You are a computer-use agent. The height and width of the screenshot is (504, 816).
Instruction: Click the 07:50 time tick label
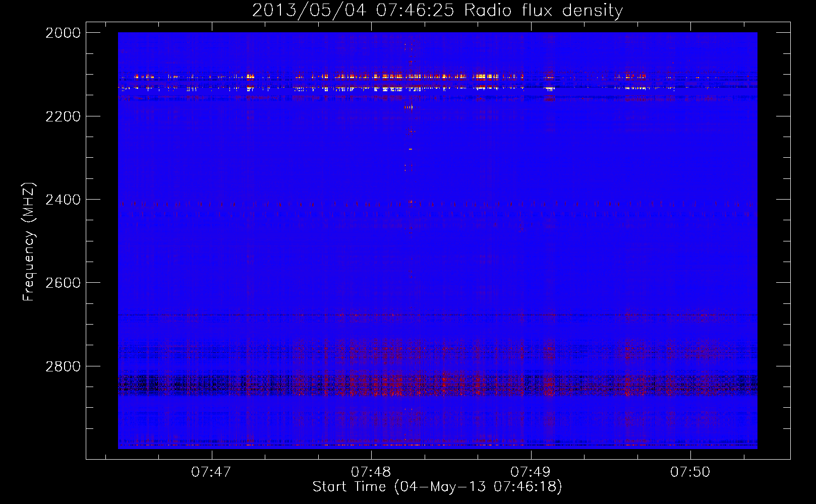(690, 472)
